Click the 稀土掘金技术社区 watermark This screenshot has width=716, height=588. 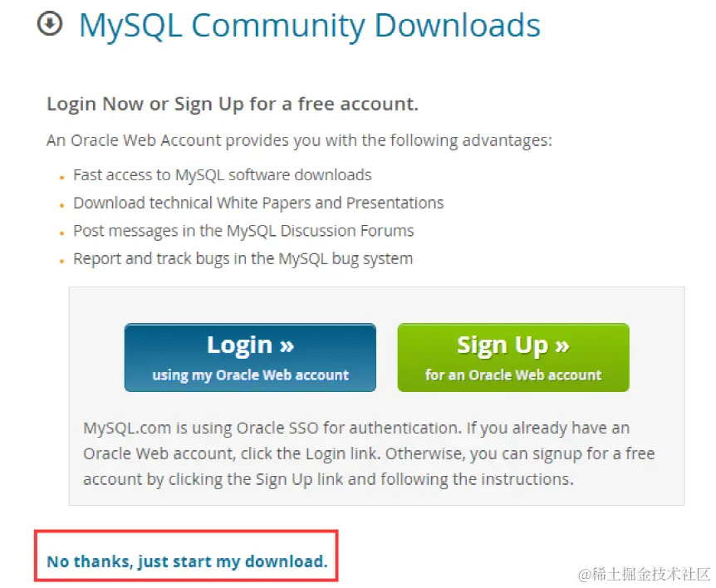pyautogui.click(x=644, y=574)
